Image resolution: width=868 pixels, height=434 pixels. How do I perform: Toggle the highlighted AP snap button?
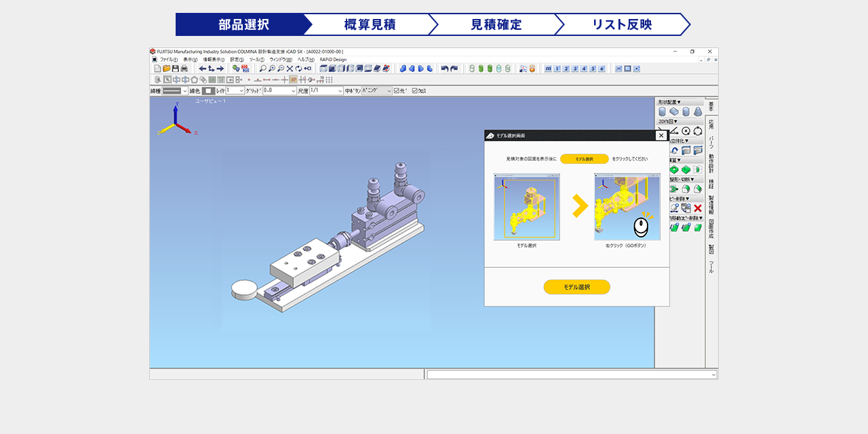coord(294,79)
